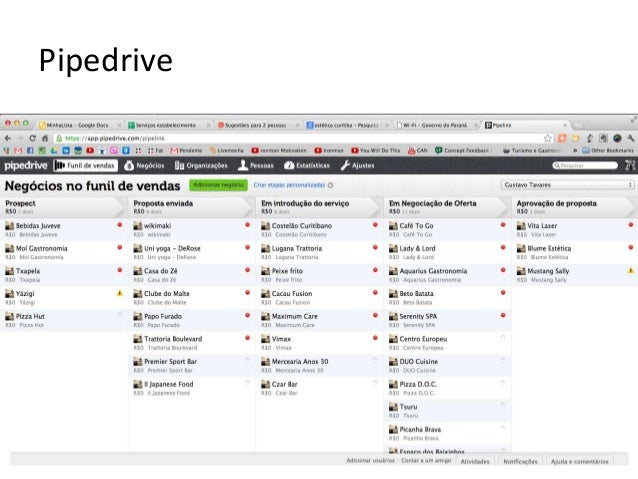Click yellow warning icon for Yázigi
Viewport: 638px width, 479px height.
click(x=120, y=293)
